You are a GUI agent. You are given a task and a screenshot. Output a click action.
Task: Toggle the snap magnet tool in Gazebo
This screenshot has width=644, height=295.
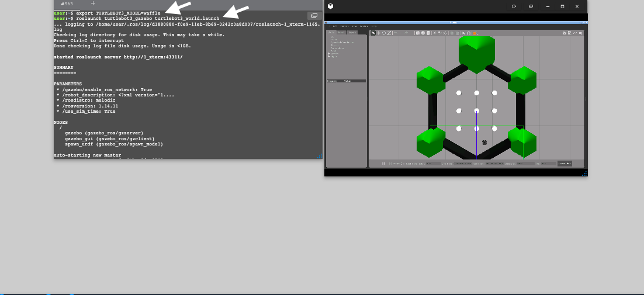(x=469, y=33)
